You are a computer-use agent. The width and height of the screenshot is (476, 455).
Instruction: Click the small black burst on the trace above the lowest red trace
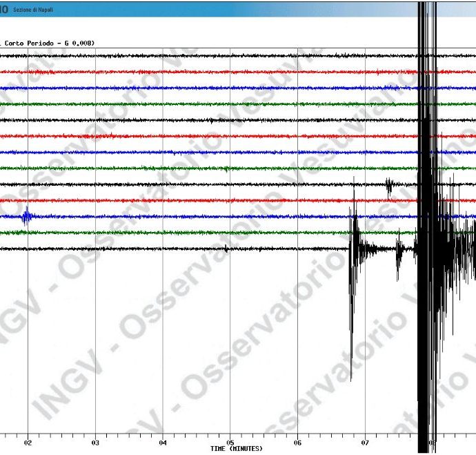[389, 187]
